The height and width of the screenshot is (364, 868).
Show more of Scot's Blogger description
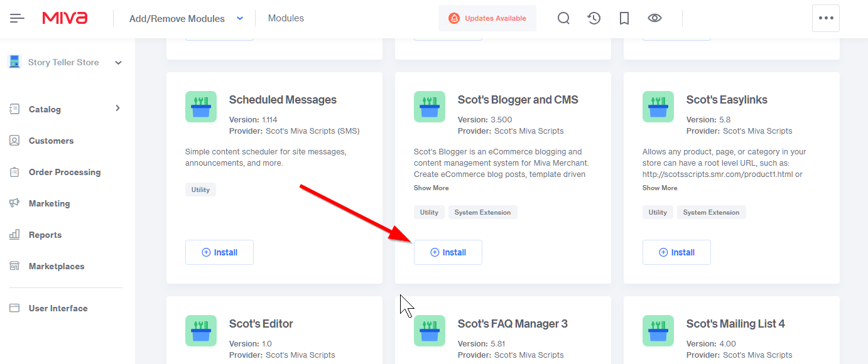(x=431, y=188)
